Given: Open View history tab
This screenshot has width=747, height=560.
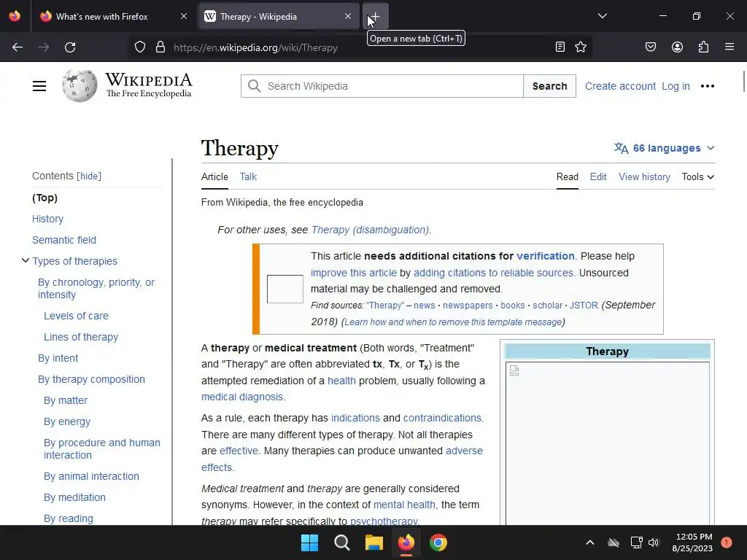Looking at the screenshot, I should (x=644, y=176).
